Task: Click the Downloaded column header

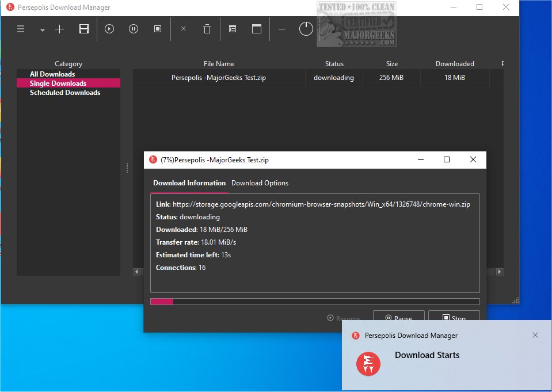Action: coord(455,64)
